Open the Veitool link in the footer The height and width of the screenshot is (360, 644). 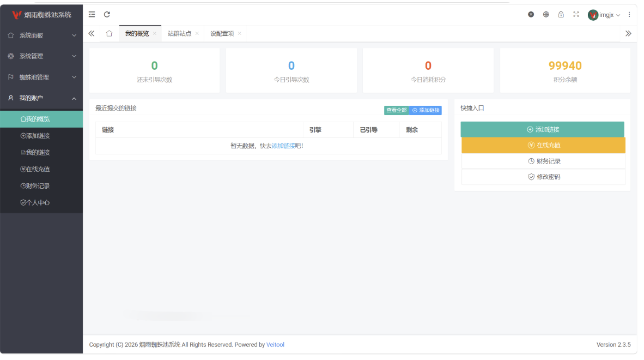tap(275, 345)
